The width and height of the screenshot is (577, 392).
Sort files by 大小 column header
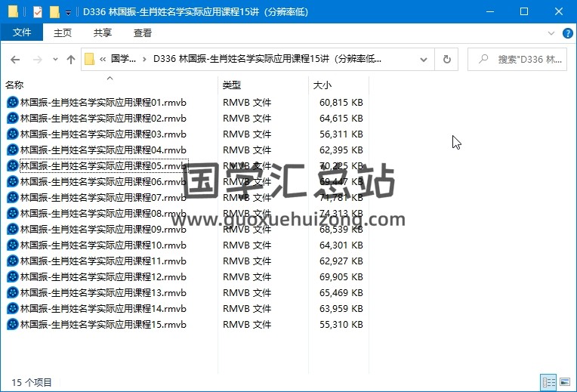tap(322, 85)
